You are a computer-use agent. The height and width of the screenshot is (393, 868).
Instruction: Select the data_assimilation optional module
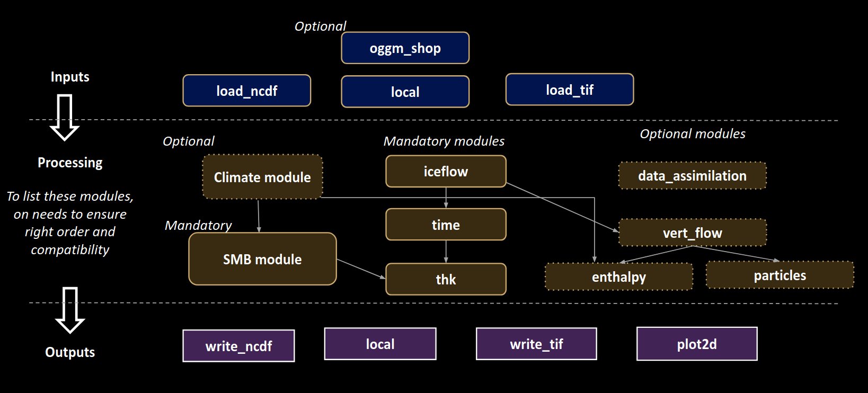coord(692,176)
